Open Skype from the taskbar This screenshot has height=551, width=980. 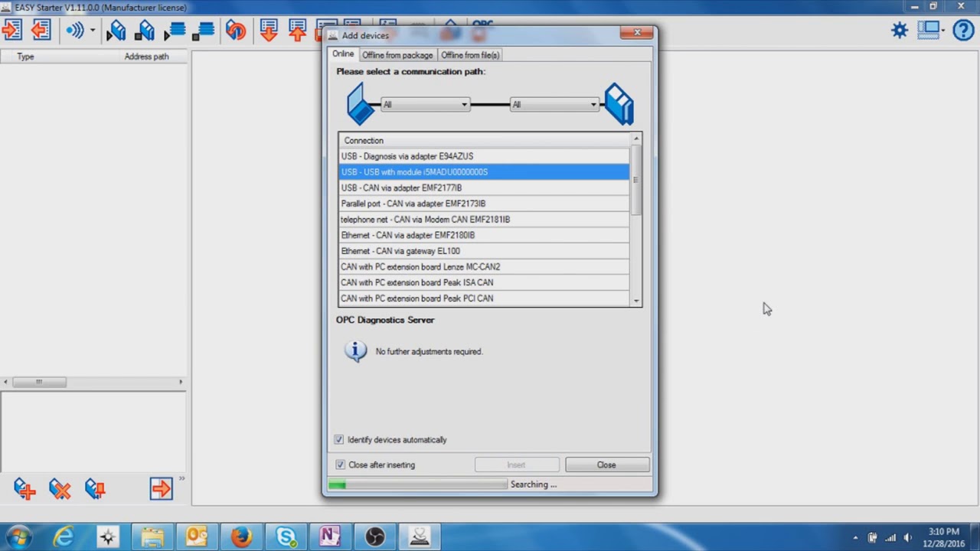[286, 537]
